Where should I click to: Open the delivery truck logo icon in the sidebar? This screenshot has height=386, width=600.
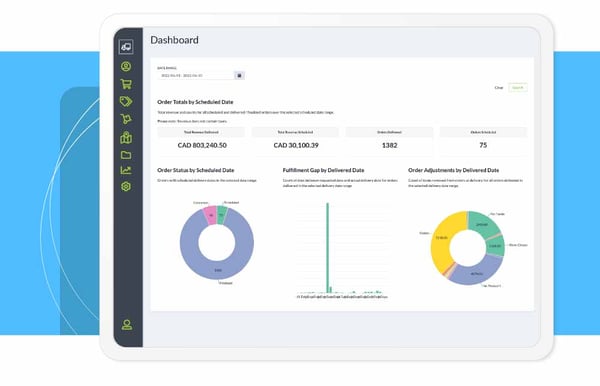tap(126, 47)
